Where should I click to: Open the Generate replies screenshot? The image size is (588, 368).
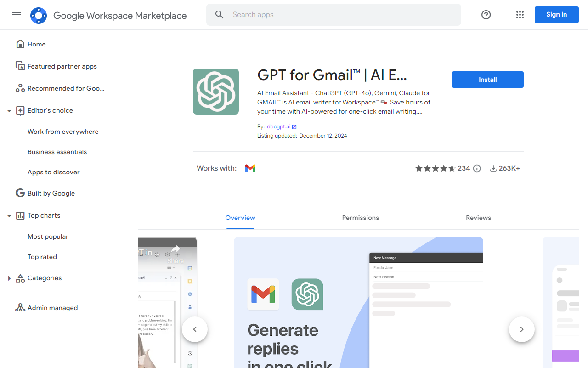click(x=358, y=303)
